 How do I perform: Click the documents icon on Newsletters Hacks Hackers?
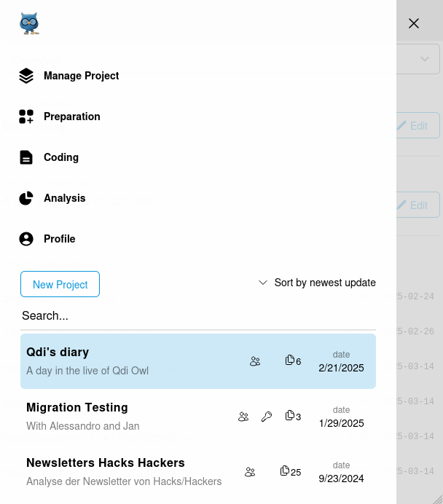tap(285, 471)
